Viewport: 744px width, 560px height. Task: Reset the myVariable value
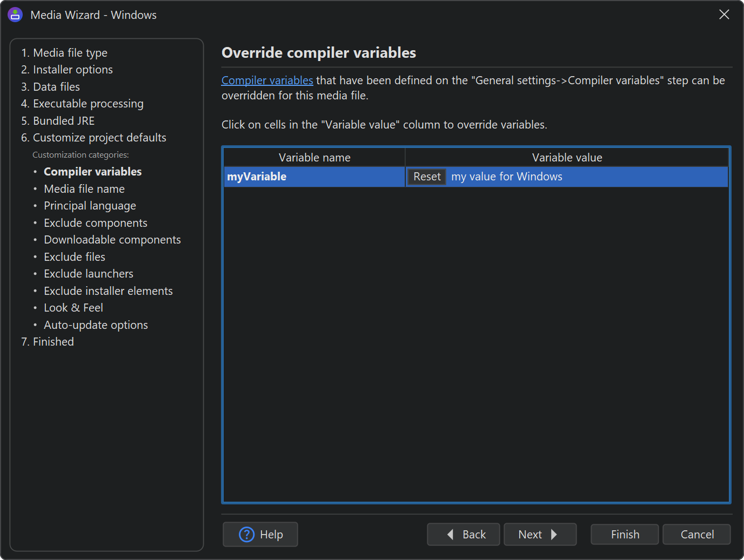point(427,177)
